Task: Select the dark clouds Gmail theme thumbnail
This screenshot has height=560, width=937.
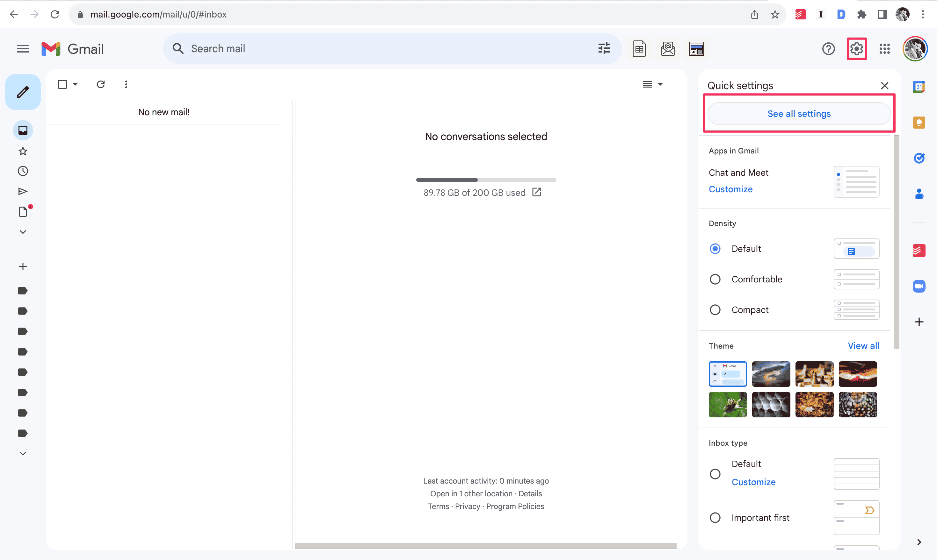Action: (771, 373)
